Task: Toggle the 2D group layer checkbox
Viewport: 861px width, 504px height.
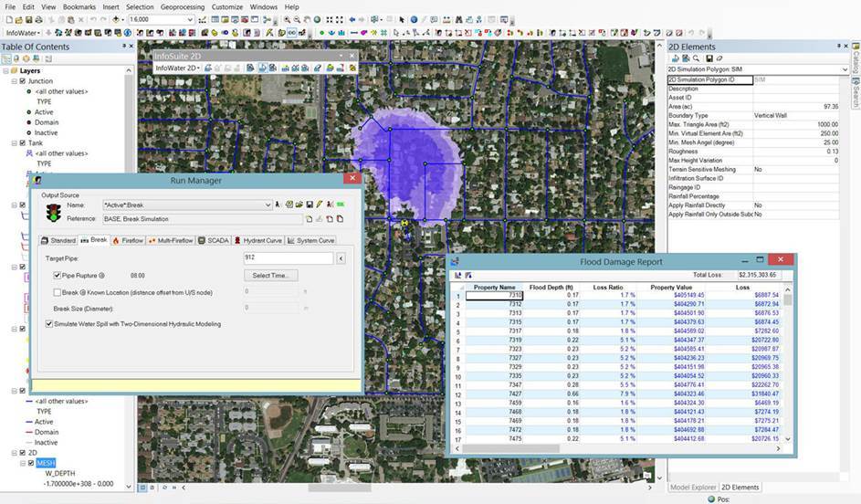Action: (x=23, y=453)
